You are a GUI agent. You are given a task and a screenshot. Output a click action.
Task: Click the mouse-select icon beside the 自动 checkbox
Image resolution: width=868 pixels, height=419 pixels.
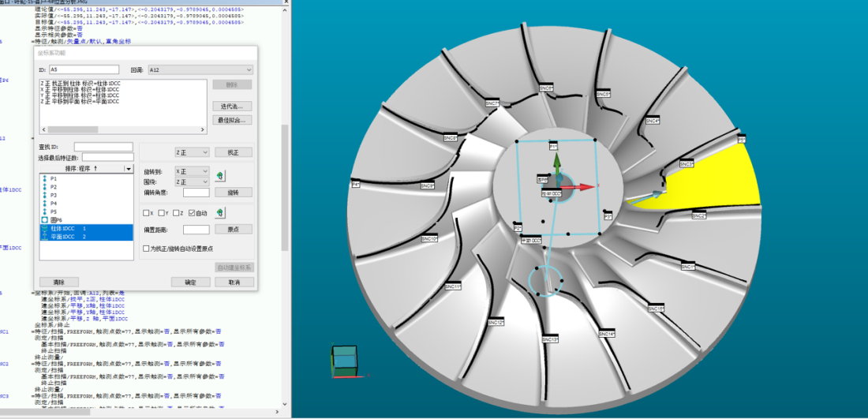(220, 212)
